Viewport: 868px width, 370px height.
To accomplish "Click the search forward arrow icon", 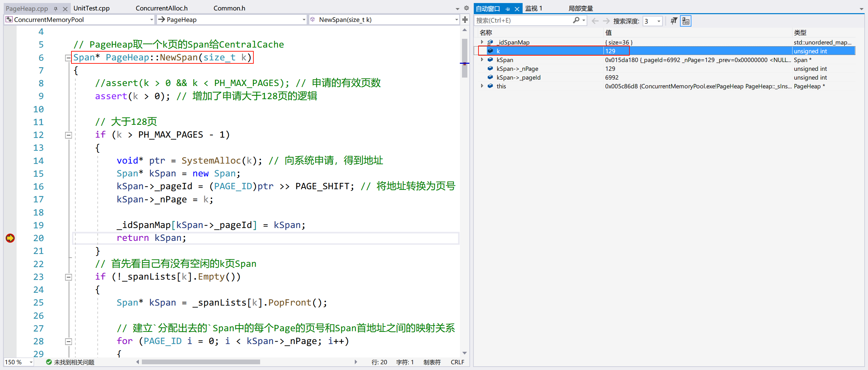I will [x=606, y=21].
